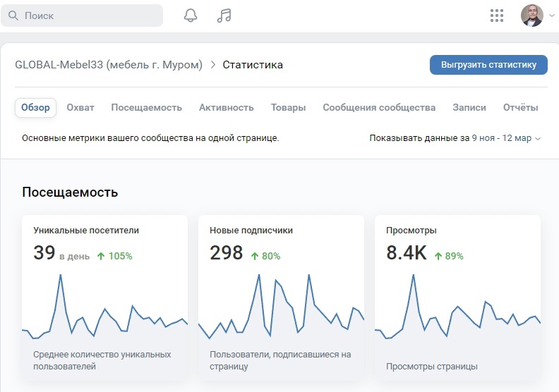This screenshot has width=559, height=392.
Task: Click the 105% growth indicator
Action: click(114, 256)
